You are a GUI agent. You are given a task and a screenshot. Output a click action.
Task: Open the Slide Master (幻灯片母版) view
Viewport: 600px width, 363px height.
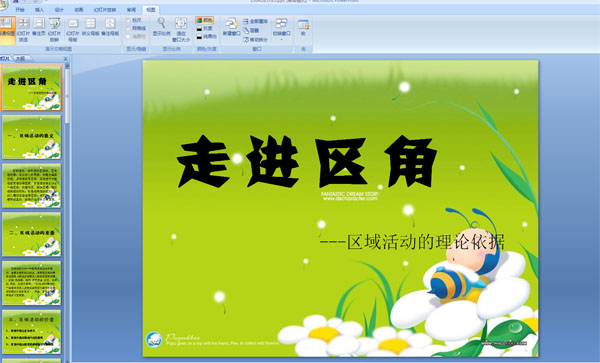click(x=73, y=30)
